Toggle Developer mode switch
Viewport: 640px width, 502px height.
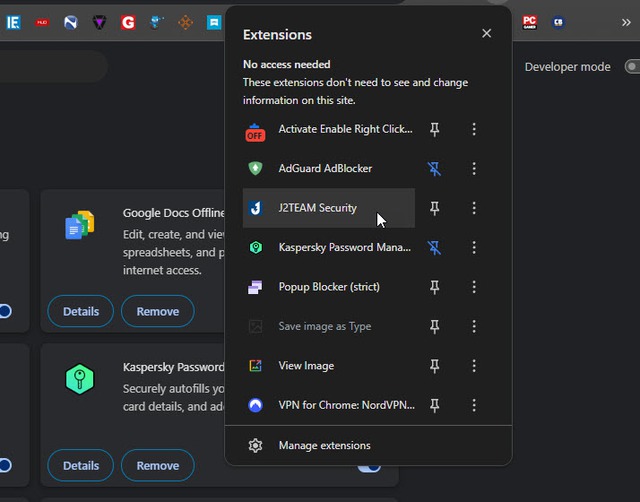pyautogui.click(x=631, y=67)
